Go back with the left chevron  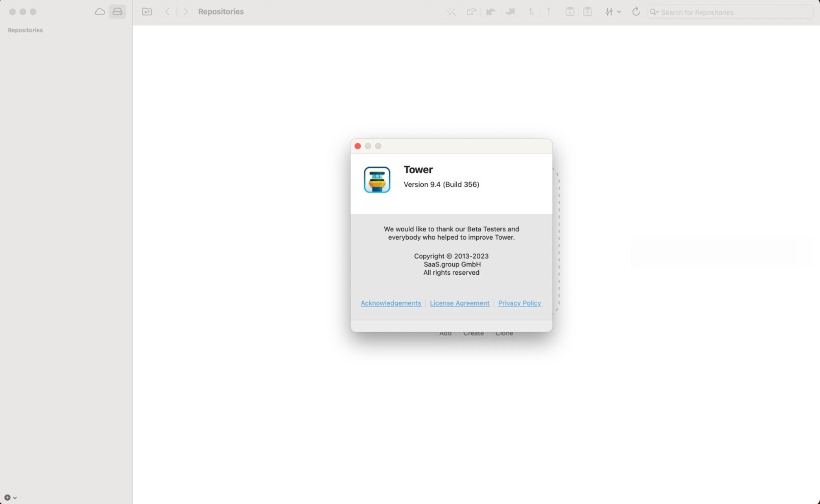pyautogui.click(x=167, y=12)
